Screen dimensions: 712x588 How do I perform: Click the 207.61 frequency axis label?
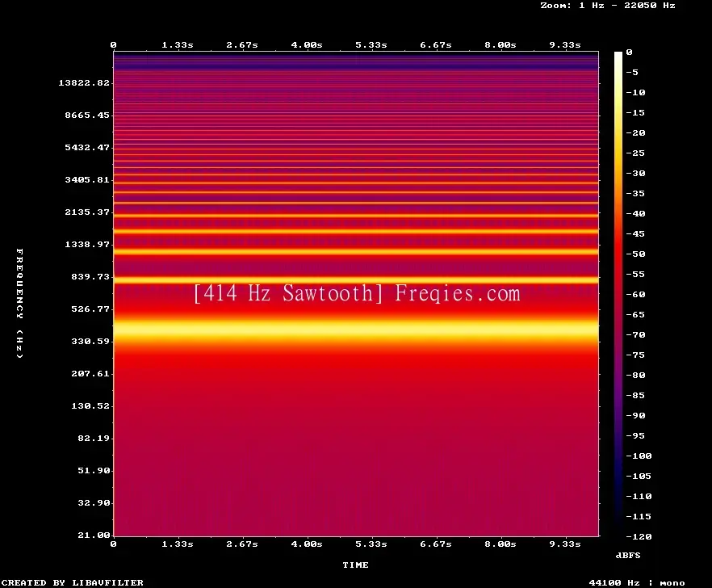(x=90, y=373)
